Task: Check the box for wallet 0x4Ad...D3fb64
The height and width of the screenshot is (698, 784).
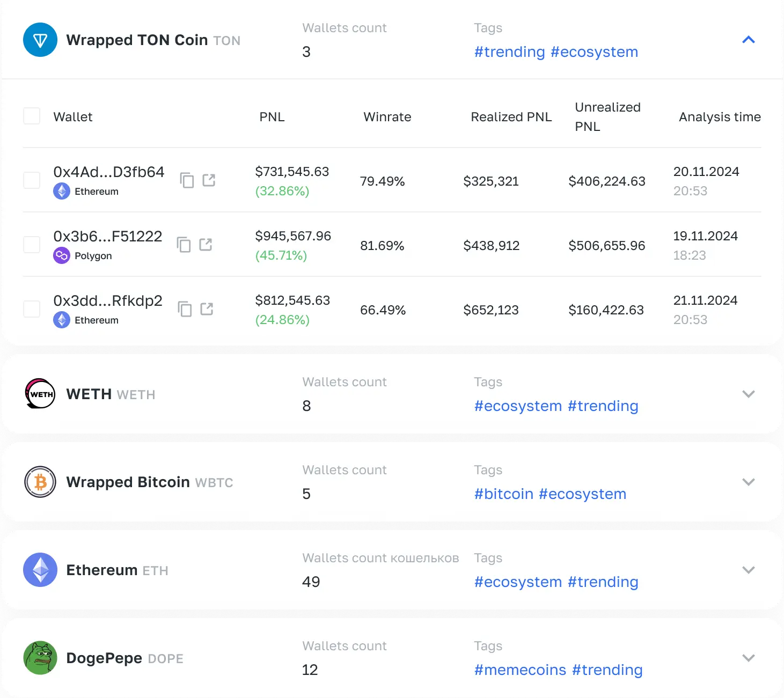Action: [32, 180]
